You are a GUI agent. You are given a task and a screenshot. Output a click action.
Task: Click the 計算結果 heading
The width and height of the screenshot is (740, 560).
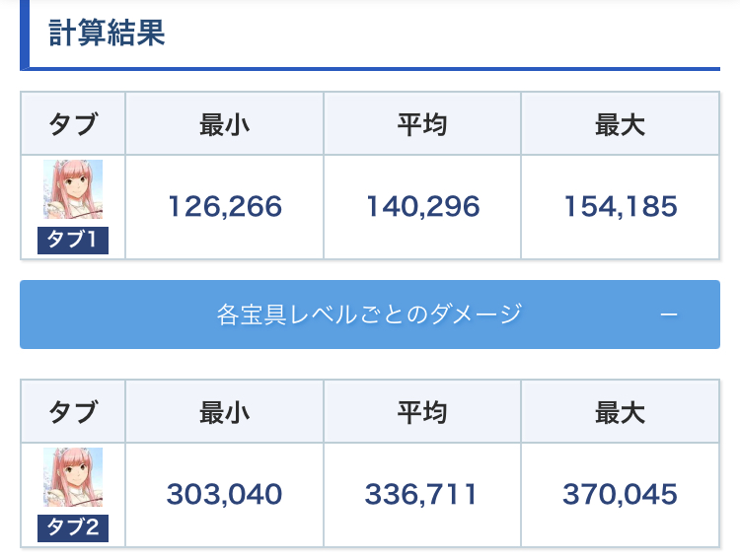coord(107,33)
